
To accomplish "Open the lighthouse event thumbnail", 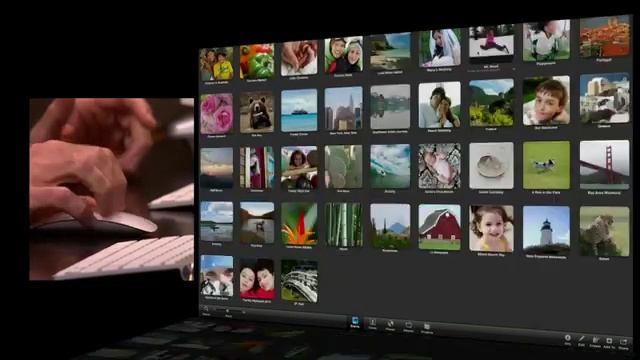I will 547,230.
